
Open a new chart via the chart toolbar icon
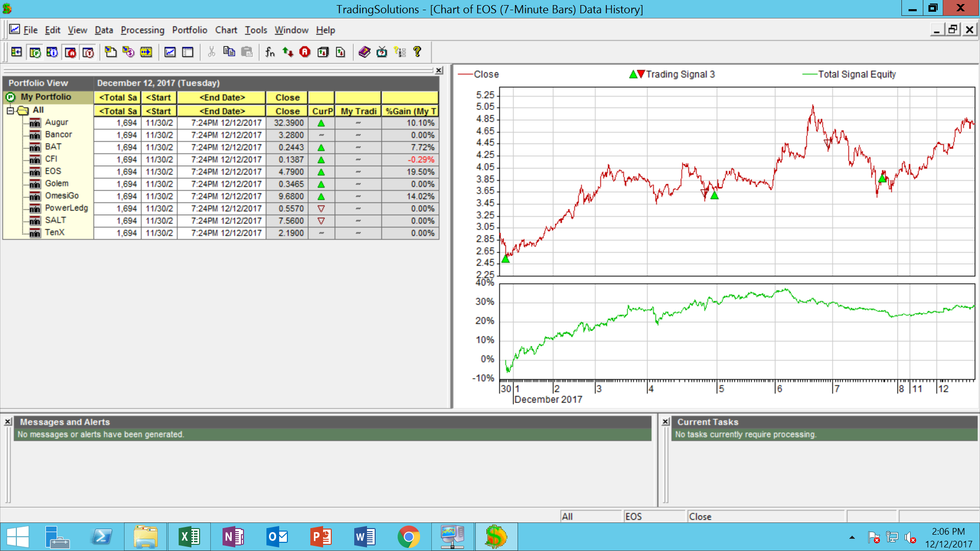pos(170,52)
